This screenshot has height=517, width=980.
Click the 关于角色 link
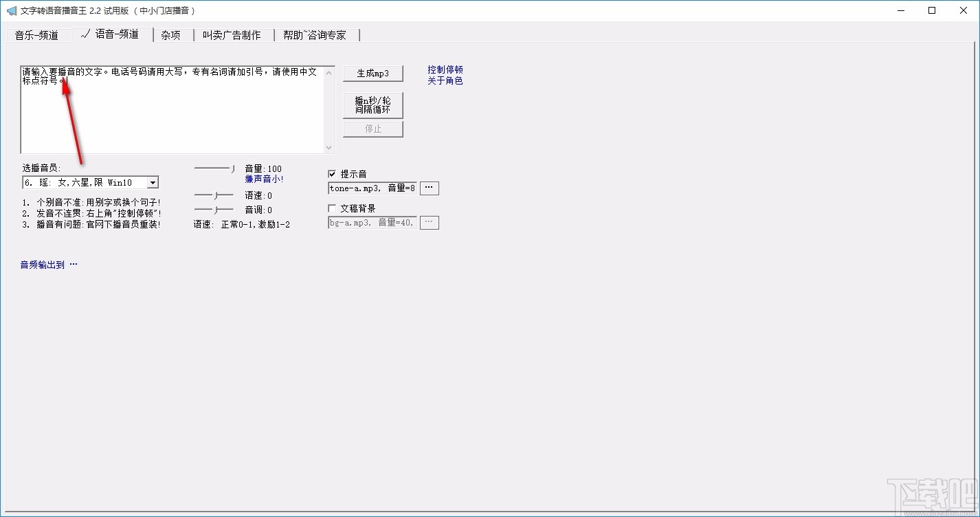pyautogui.click(x=445, y=80)
